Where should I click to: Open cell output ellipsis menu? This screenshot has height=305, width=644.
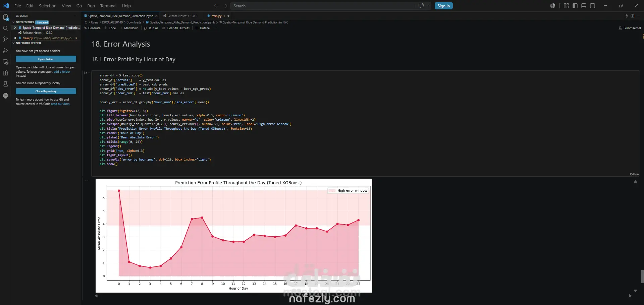click(86, 181)
